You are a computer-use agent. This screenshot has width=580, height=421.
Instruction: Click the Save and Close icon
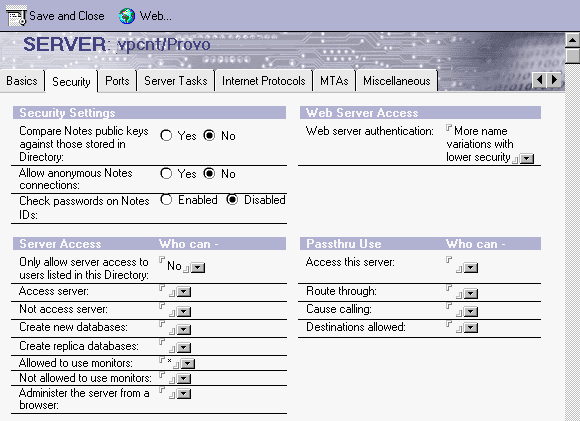pyautogui.click(x=16, y=16)
